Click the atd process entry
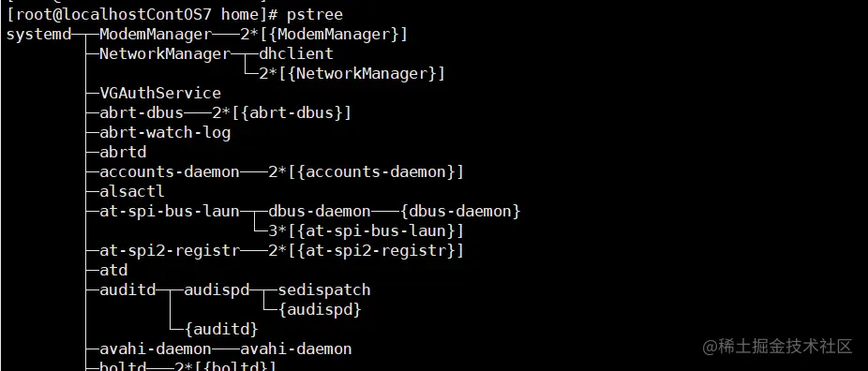The height and width of the screenshot is (371, 868). point(113,271)
